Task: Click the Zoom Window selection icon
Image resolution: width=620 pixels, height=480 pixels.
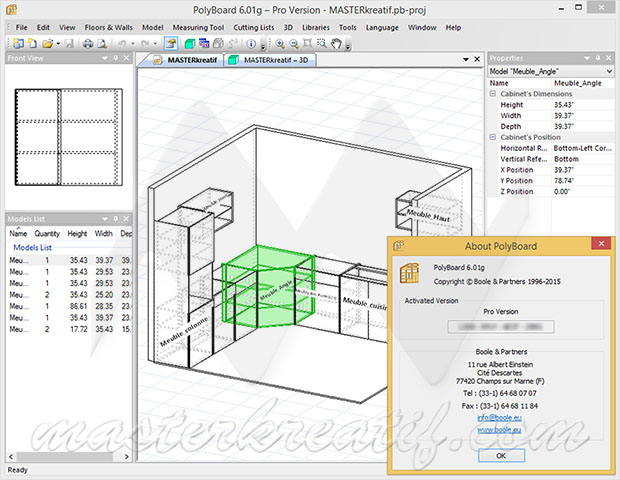Action: 322,43
